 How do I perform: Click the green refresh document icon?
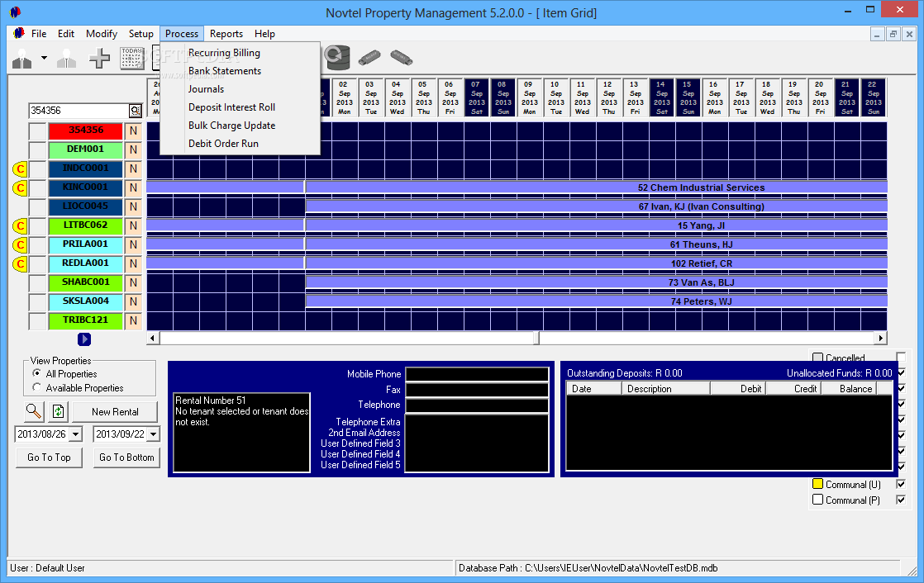(59, 411)
